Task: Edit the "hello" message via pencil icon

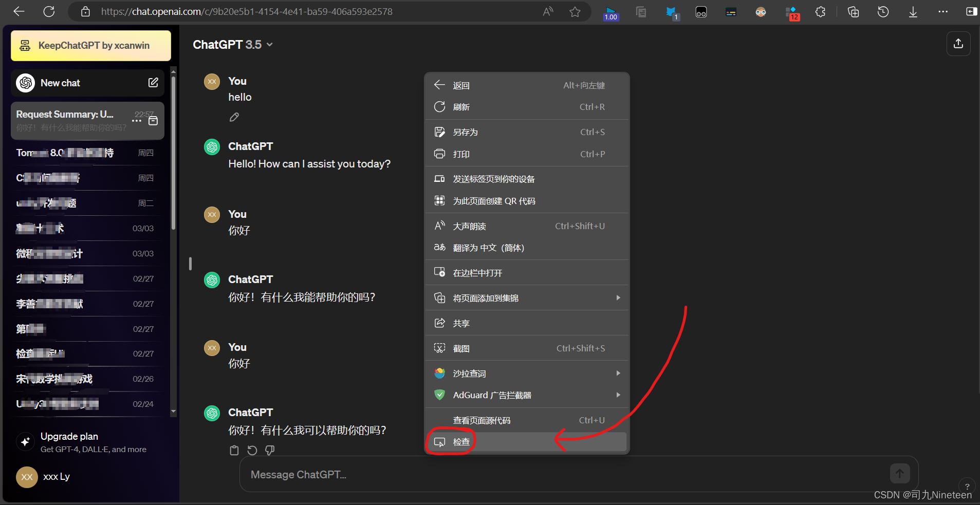Action: click(x=234, y=117)
